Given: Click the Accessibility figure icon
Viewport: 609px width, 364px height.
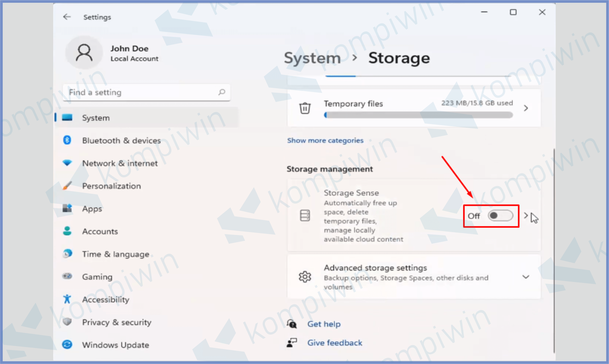Looking at the screenshot, I should pyautogui.click(x=67, y=299).
